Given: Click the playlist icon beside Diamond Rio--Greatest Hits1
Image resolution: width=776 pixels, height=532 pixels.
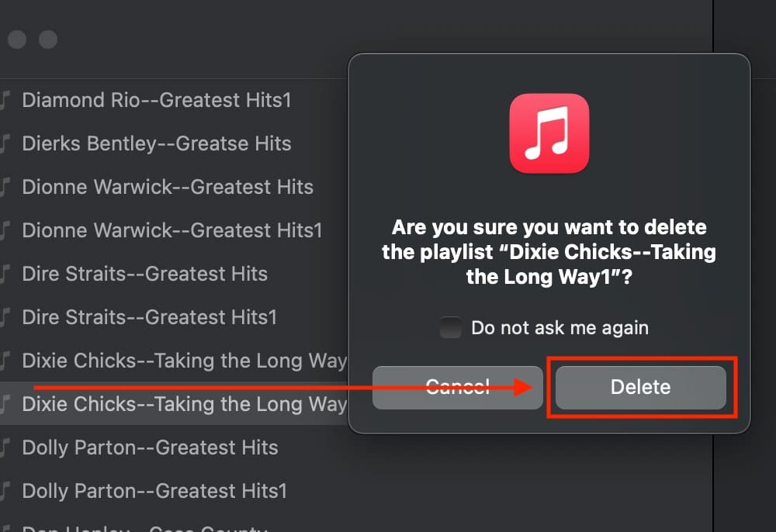Looking at the screenshot, I should tap(5, 100).
